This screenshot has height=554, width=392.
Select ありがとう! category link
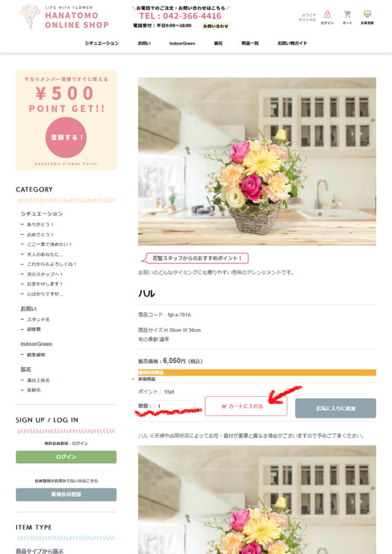[x=40, y=225]
